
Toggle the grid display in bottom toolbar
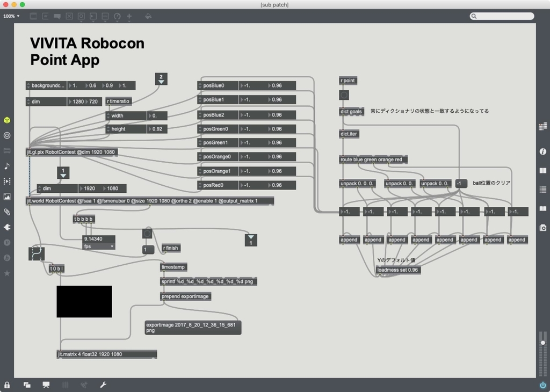65,385
